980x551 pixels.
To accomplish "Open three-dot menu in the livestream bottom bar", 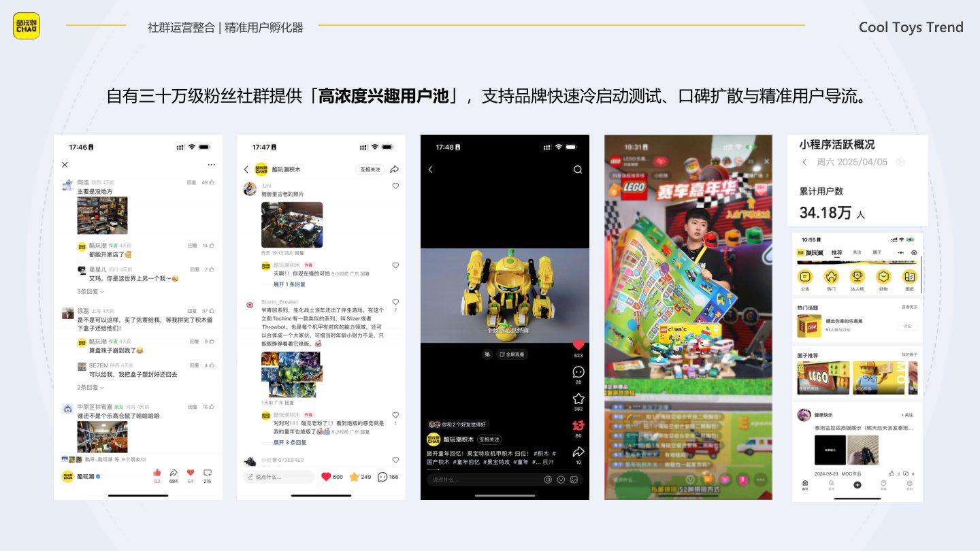I will [759, 478].
